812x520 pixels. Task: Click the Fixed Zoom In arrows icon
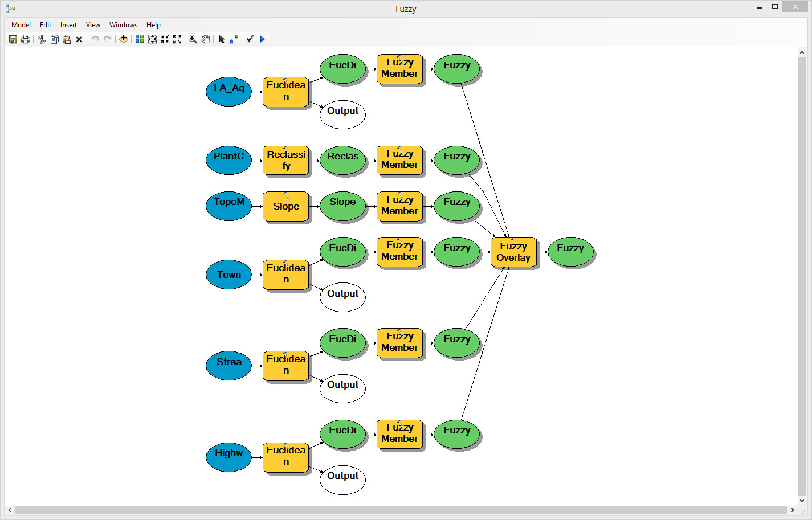coord(165,39)
